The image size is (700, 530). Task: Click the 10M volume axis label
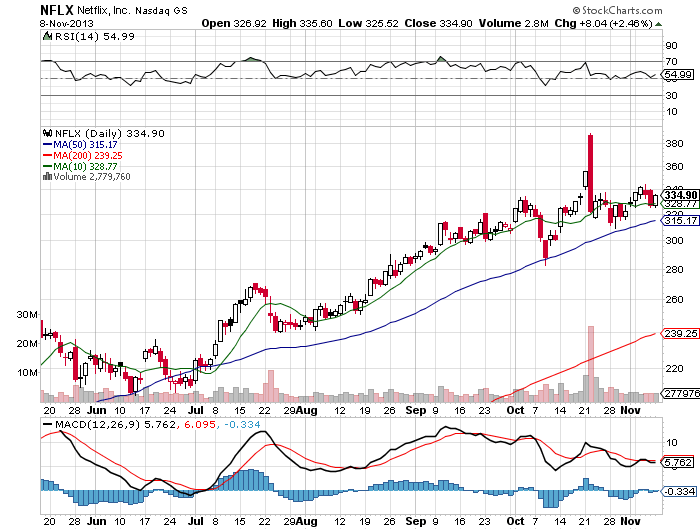27,373
